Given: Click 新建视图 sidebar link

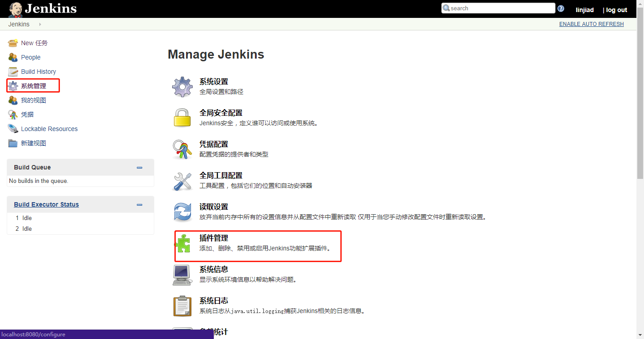Looking at the screenshot, I should (34, 143).
